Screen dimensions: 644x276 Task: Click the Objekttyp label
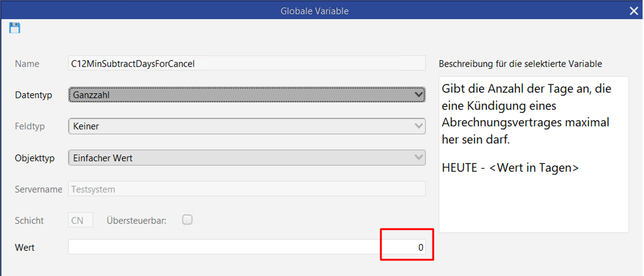[x=35, y=158]
